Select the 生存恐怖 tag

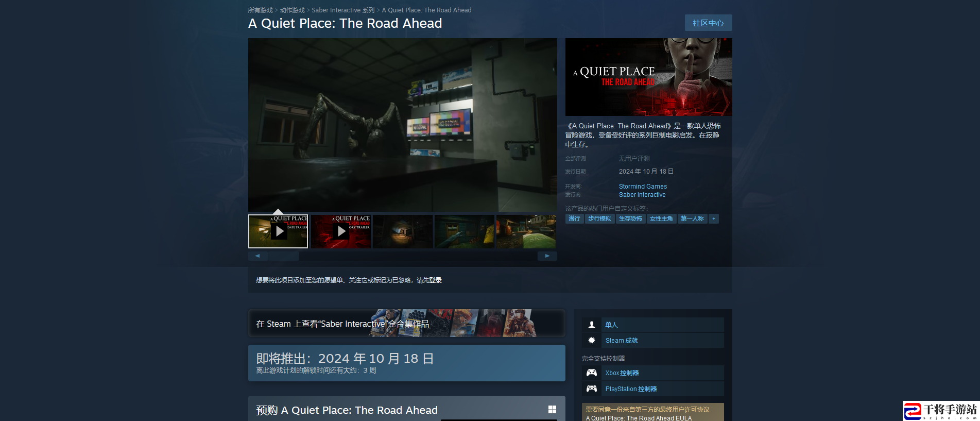(x=630, y=219)
